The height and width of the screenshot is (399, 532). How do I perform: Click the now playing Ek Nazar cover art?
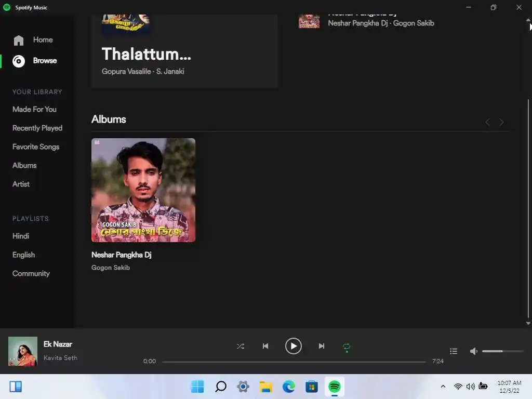(23, 351)
